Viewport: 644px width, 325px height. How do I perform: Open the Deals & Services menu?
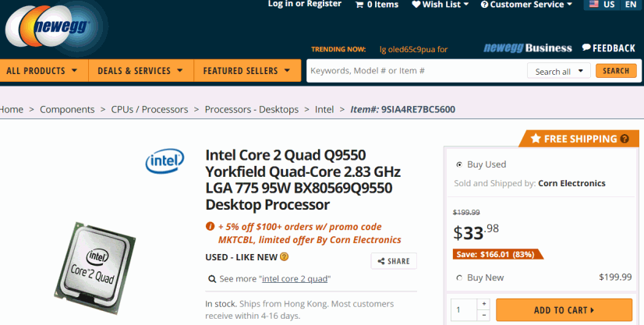tap(141, 71)
